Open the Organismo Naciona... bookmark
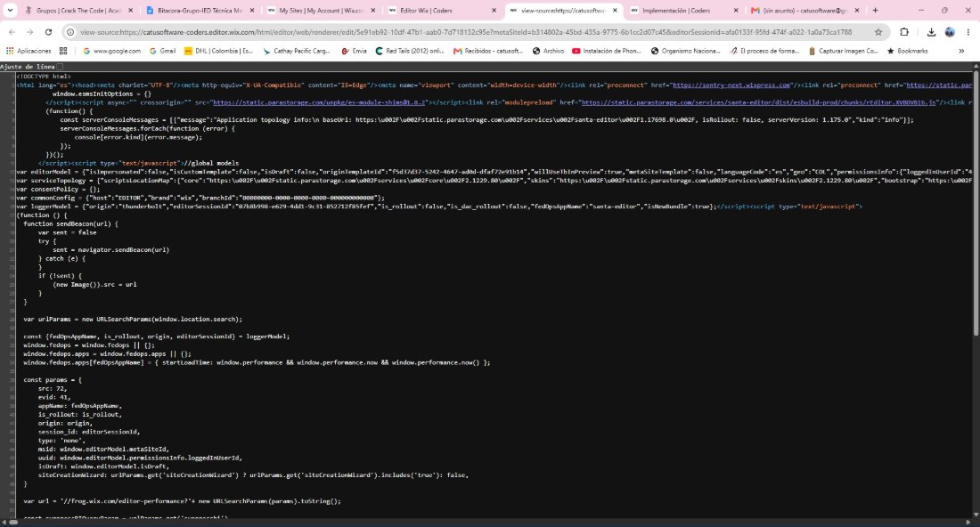Image resolution: width=980 pixels, height=527 pixels. [685, 52]
